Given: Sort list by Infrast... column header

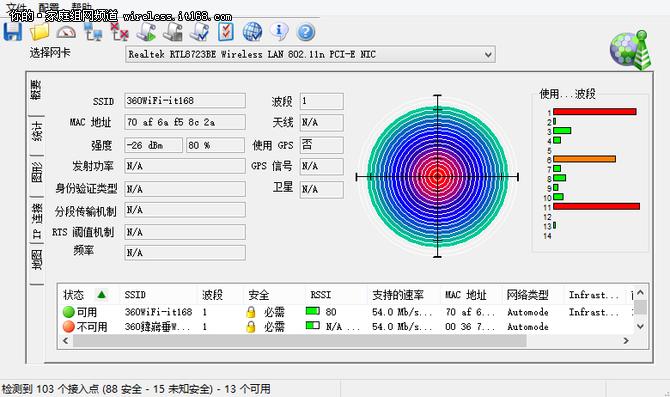Looking at the screenshot, I should coord(595,295).
